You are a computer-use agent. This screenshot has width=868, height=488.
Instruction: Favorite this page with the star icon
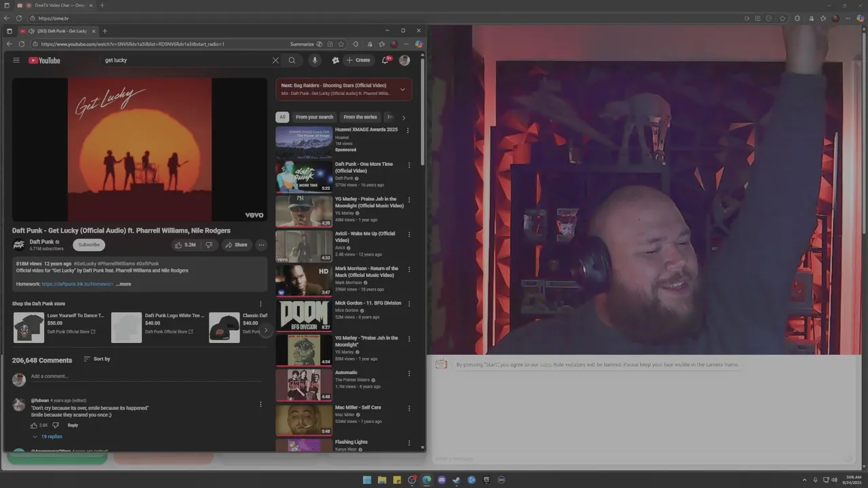[341, 44]
